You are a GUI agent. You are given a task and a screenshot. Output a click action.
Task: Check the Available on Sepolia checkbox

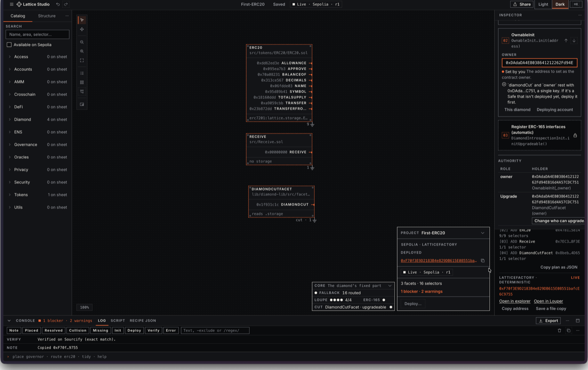point(9,45)
